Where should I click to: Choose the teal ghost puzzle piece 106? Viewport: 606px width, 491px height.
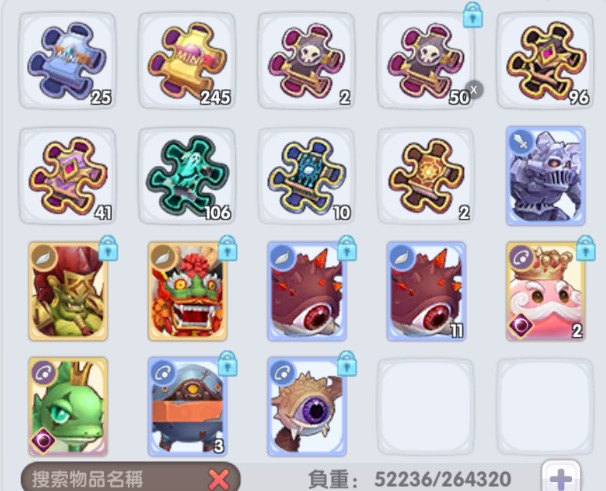tap(187, 176)
